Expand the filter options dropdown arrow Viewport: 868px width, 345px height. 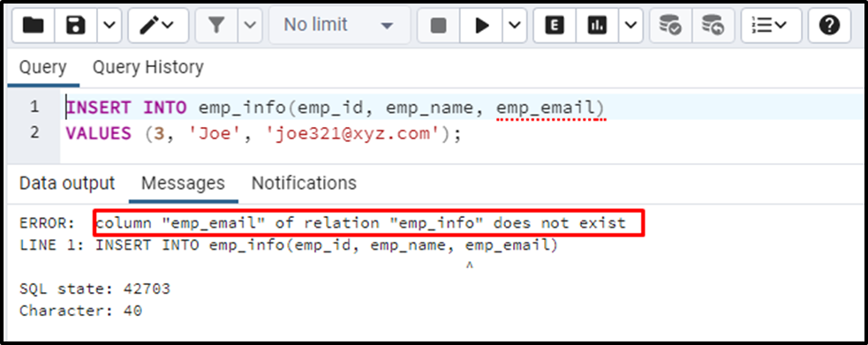click(x=250, y=26)
